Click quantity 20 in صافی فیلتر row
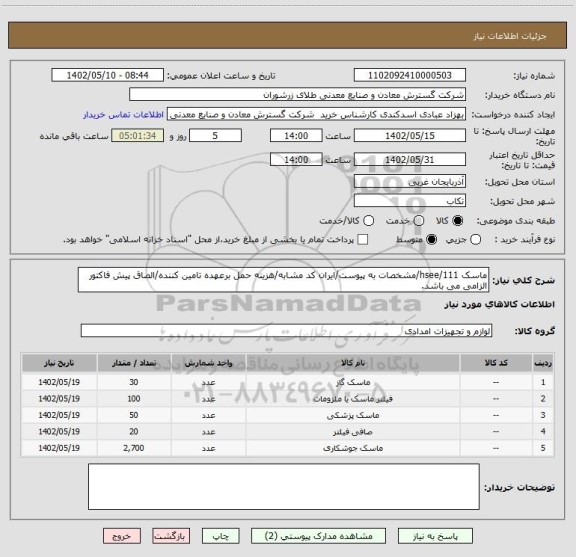 [x=134, y=432]
